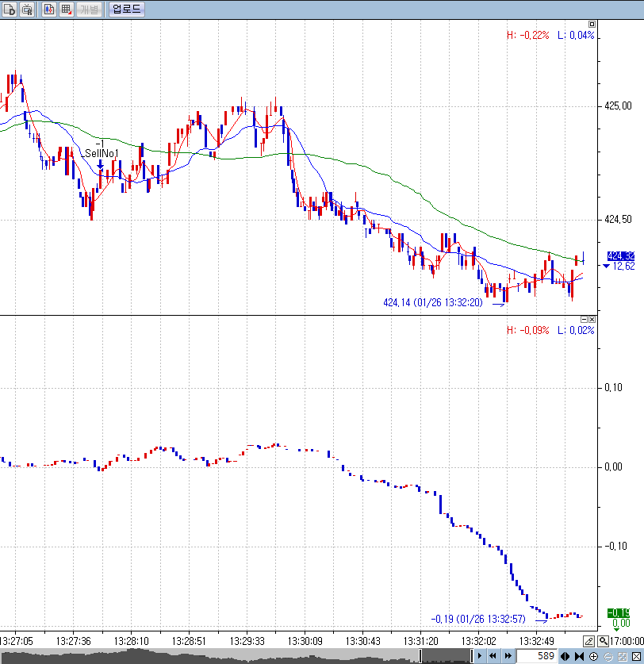Click the magnifier search icon
The image size is (644, 664).
coord(603,641)
